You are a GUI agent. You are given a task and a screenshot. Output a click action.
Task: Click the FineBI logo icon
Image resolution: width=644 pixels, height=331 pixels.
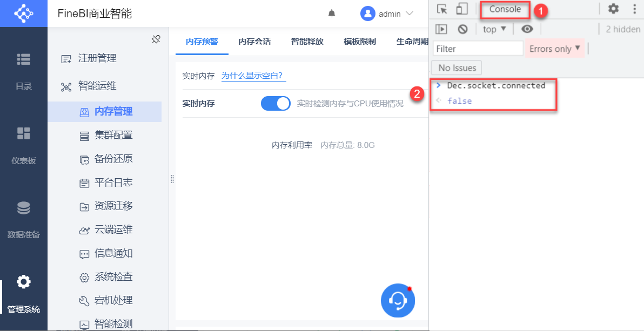tap(23, 13)
